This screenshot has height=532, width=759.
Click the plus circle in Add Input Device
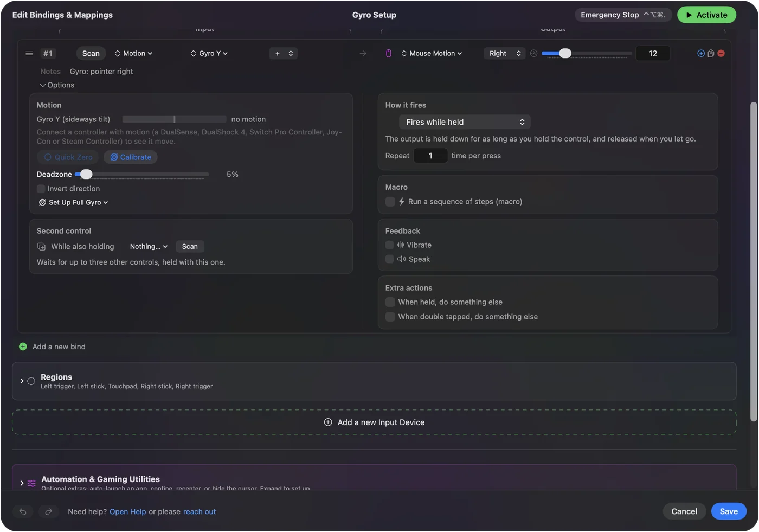(328, 422)
